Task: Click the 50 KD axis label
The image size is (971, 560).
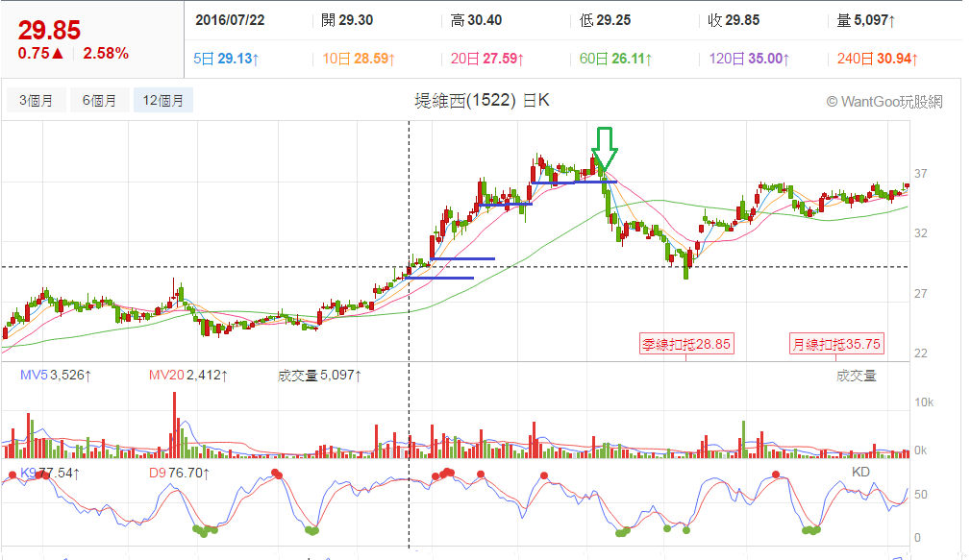Action: [x=921, y=495]
